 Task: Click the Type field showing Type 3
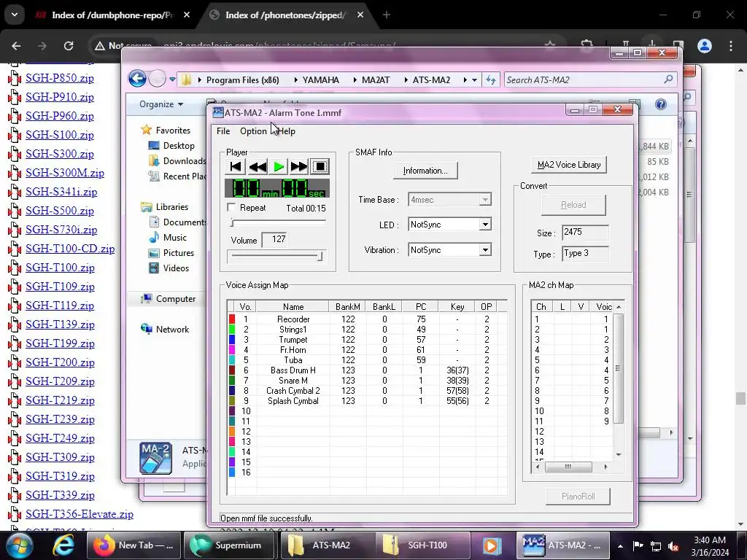[585, 253]
